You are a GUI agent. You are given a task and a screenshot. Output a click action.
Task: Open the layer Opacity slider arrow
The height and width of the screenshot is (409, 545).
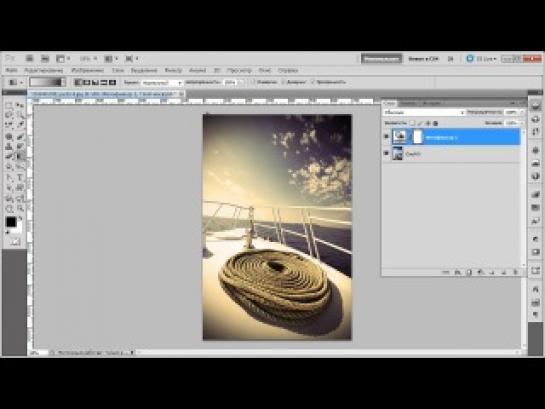pyautogui.click(x=521, y=112)
